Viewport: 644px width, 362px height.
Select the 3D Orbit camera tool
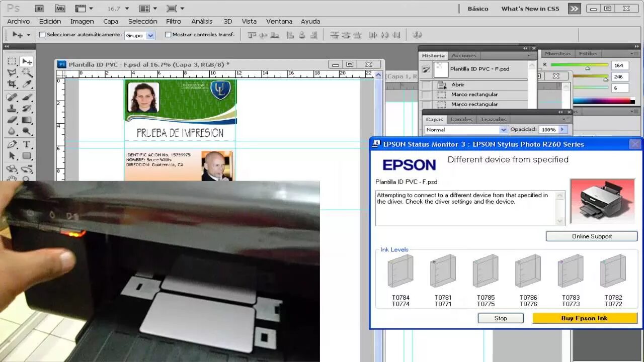[27, 169]
